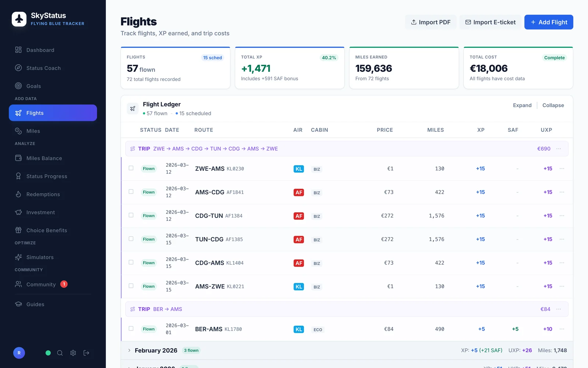Screen dimensions: 588x368
Task: Click the PRICE column header
Action: pos(385,130)
